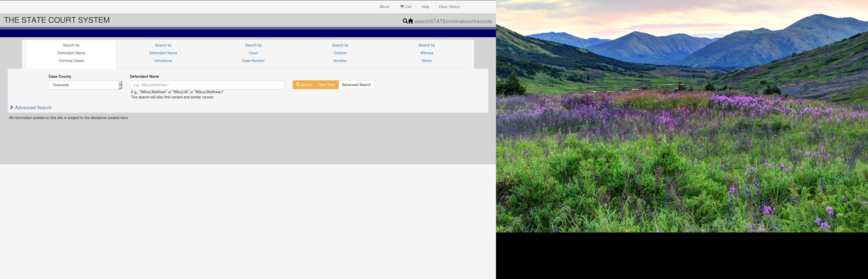
Task: Focus the Defendant Name input field
Action: [207, 85]
